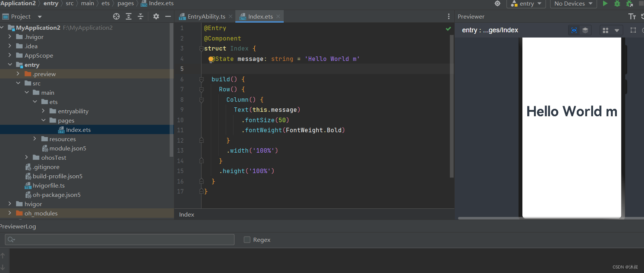Open the No Devices dropdown
Screen dimensions: 644x273
(573, 4)
